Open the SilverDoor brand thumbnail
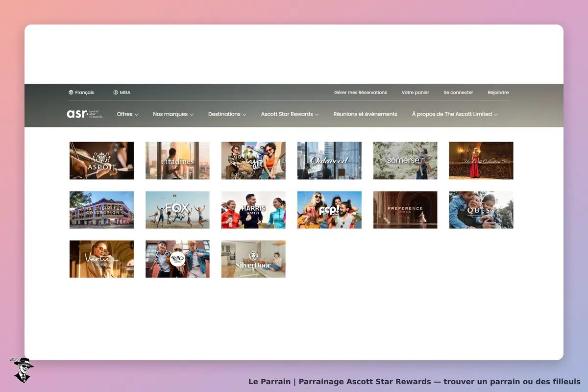The height and width of the screenshot is (392, 588). (x=253, y=259)
